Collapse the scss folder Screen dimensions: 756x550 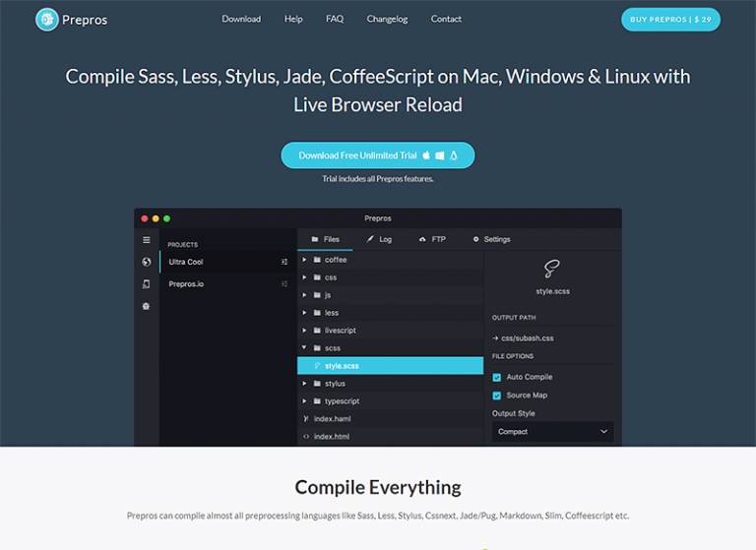306,348
